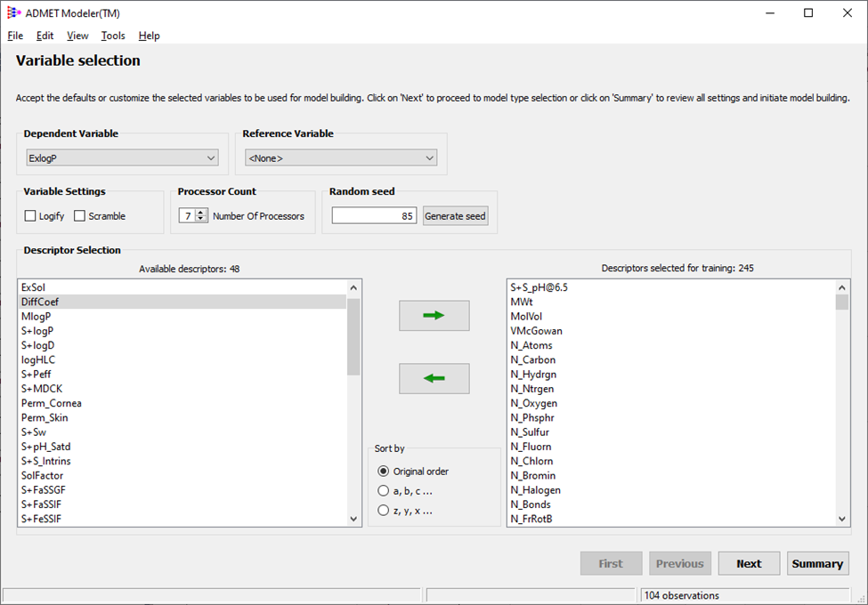The height and width of the screenshot is (605, 868).
Task: Click available descriptors scrollbar down arrow
Action: (353, 519)
